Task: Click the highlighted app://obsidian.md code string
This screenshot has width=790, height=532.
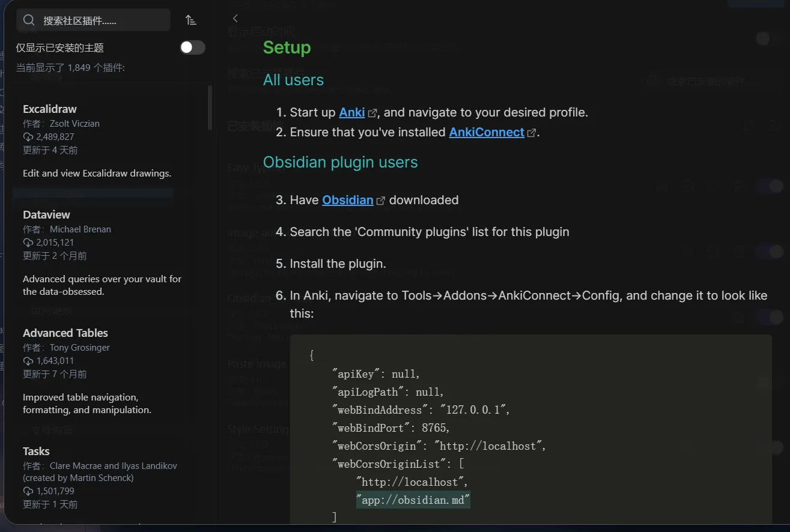Action: coord(413,500)
